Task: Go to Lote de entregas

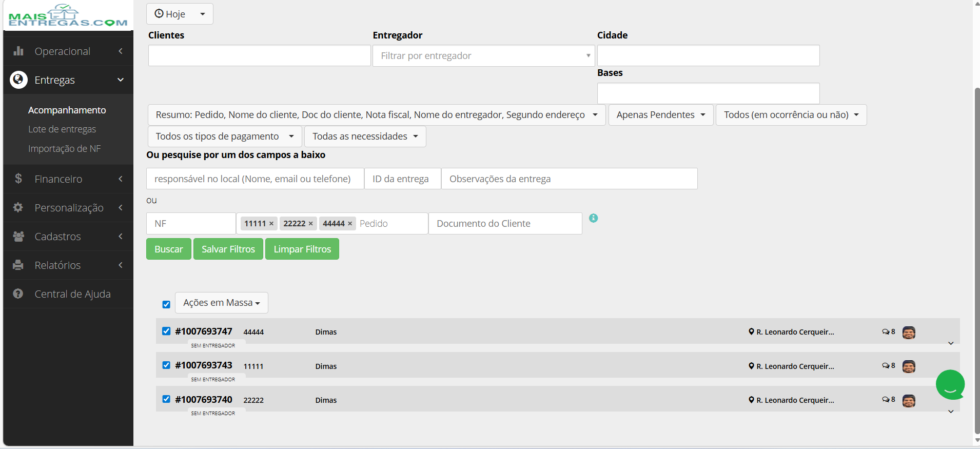Action: click(62, 129)
